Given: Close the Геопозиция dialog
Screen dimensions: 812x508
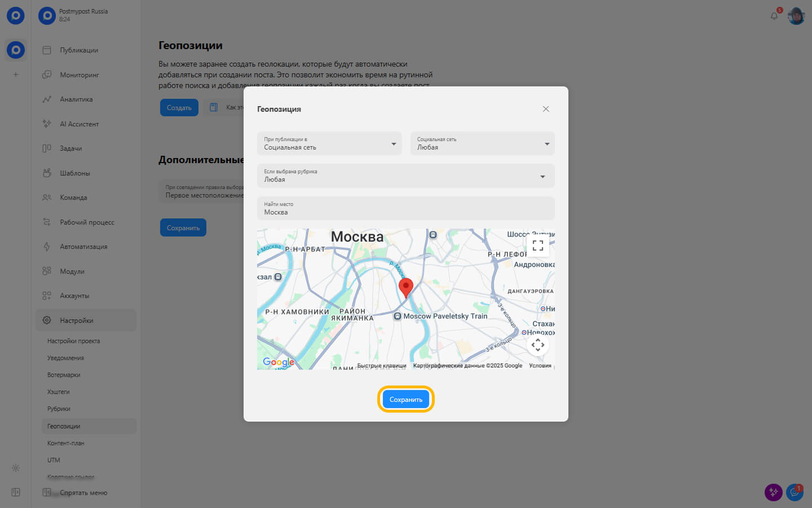Looking at the screenshot, I should (x=545, y=109).
